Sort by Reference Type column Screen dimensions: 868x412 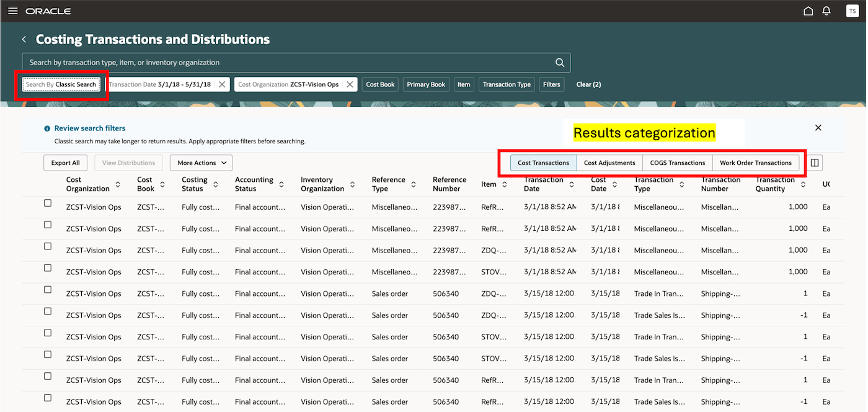[x=412, y=185]
